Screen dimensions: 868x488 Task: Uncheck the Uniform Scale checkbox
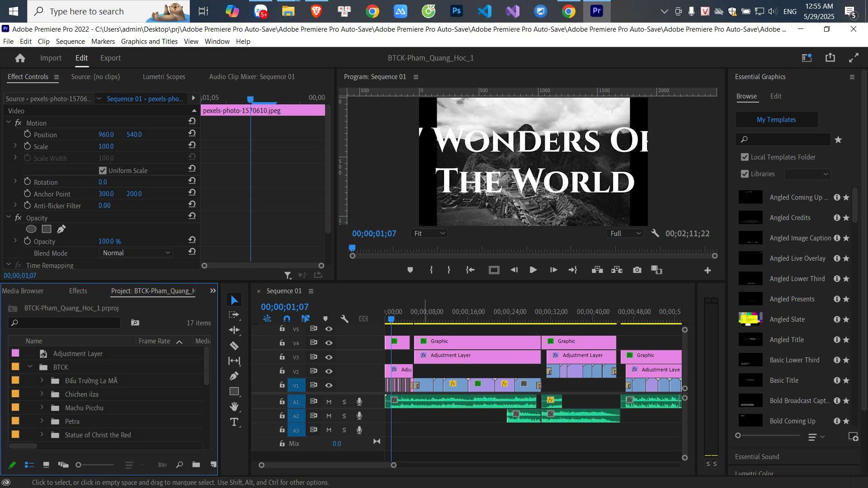tap(103, 170)
